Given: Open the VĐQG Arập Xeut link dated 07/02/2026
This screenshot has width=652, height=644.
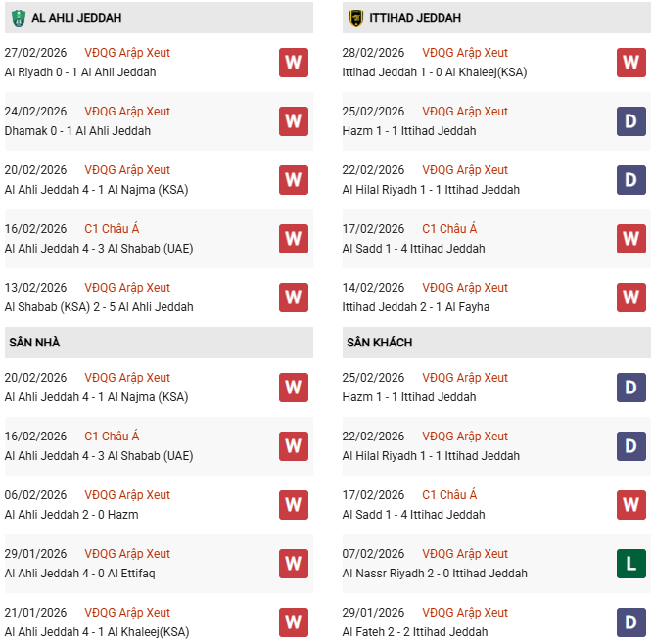Looking at the screenshot, I should click(465, 554).
